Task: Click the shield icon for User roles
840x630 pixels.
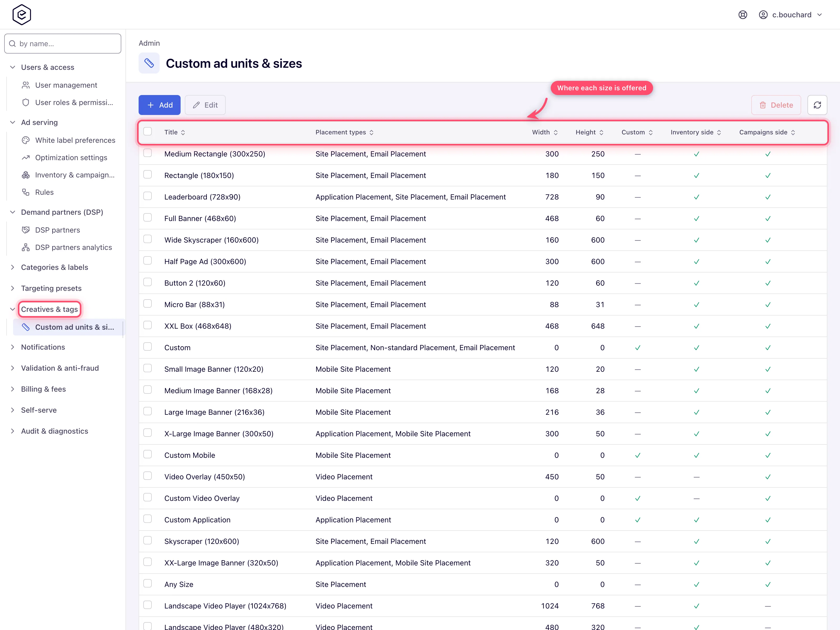Action: click(26, 103)
